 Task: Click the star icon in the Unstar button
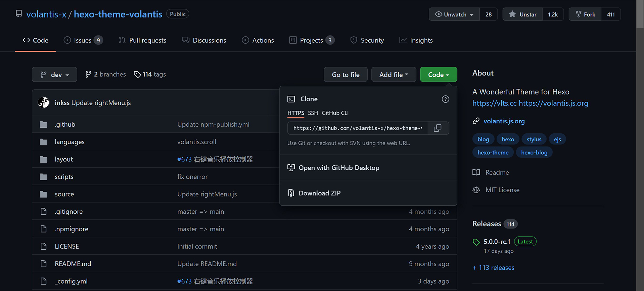pyautogui.click(x=512, y=14)
